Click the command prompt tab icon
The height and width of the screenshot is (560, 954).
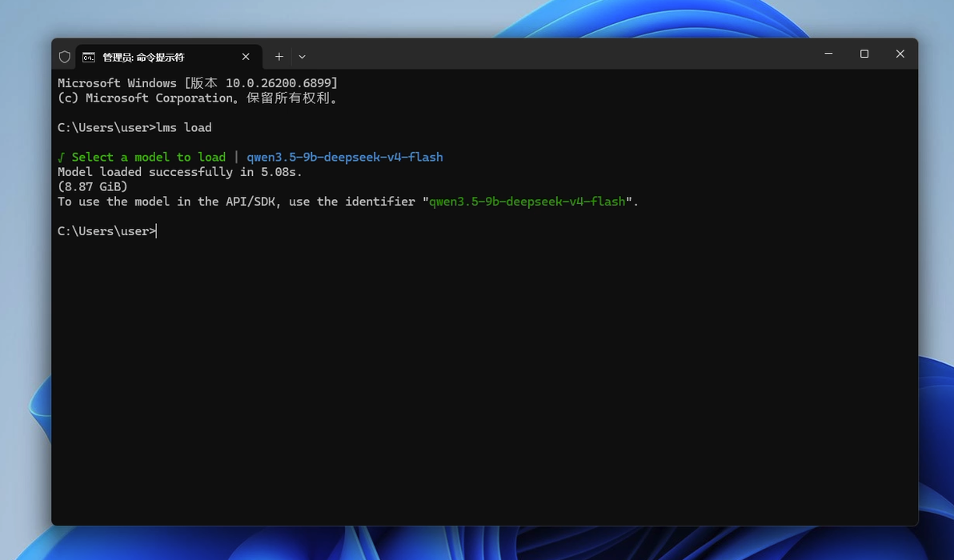pyautogui.click(x=89, y=57)
